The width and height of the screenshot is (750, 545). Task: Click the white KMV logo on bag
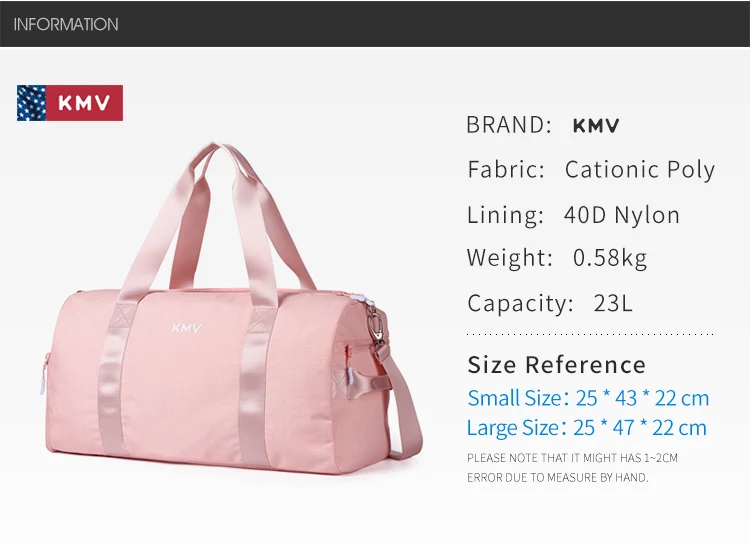187,327
